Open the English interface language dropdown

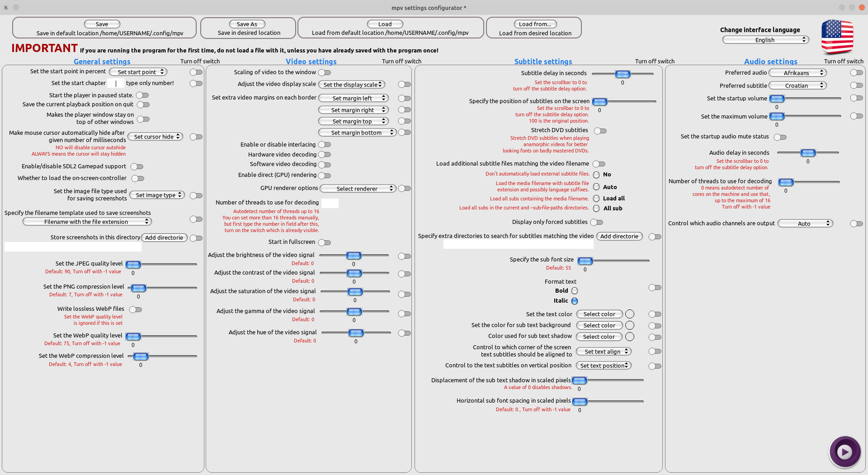pyautogui.click(x=765, y=40)
